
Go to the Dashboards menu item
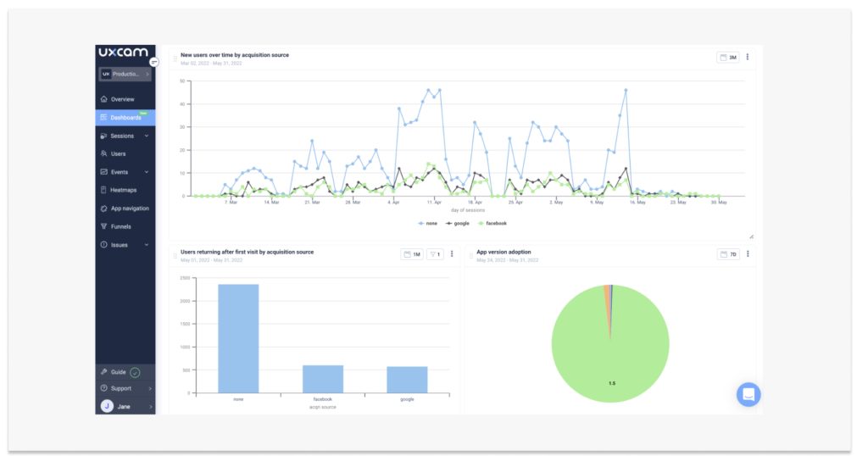(125, 118)
